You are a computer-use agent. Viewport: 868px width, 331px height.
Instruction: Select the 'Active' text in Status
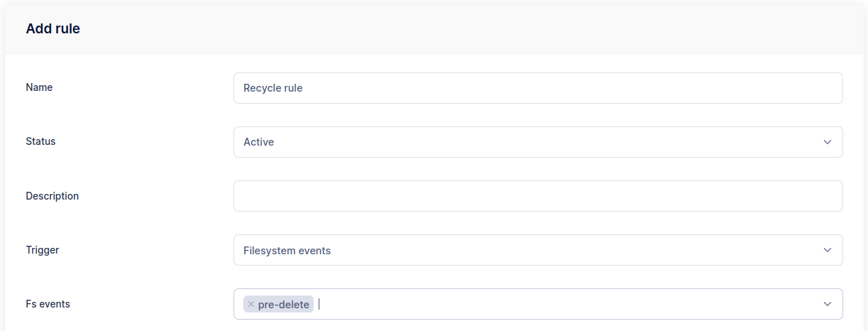point(258,142)
